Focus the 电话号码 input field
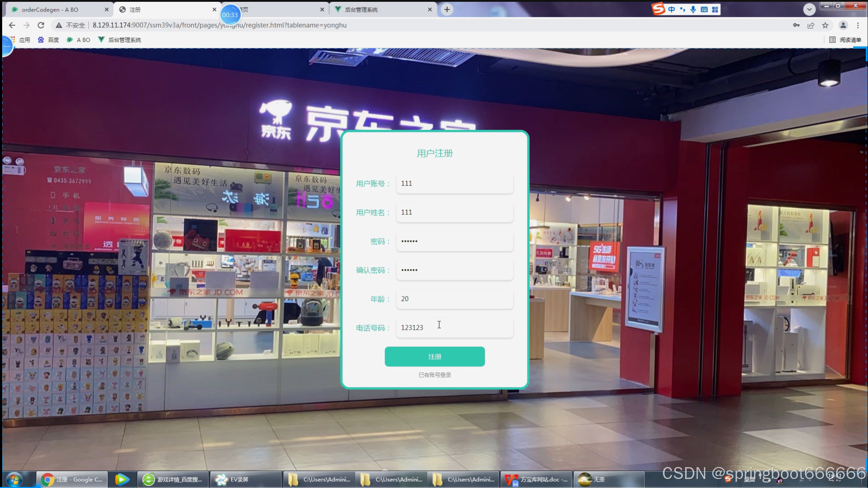Viewport: 868px width, 488px height. point(454,327)
